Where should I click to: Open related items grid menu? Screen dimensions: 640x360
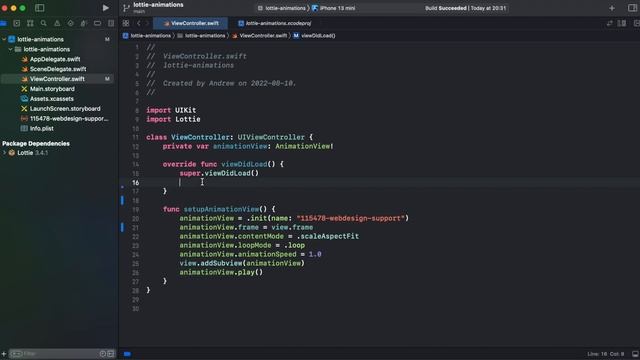click(126, 23)
